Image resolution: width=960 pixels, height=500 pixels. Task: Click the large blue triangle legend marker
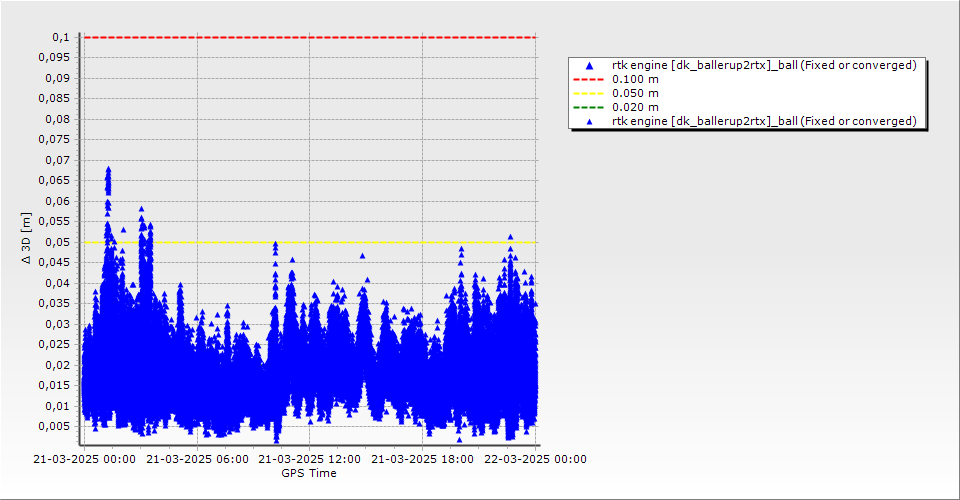point(589,65)
